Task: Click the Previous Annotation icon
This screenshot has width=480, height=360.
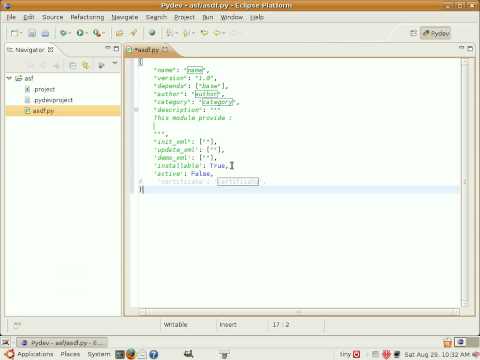Action: click(187, 33)
